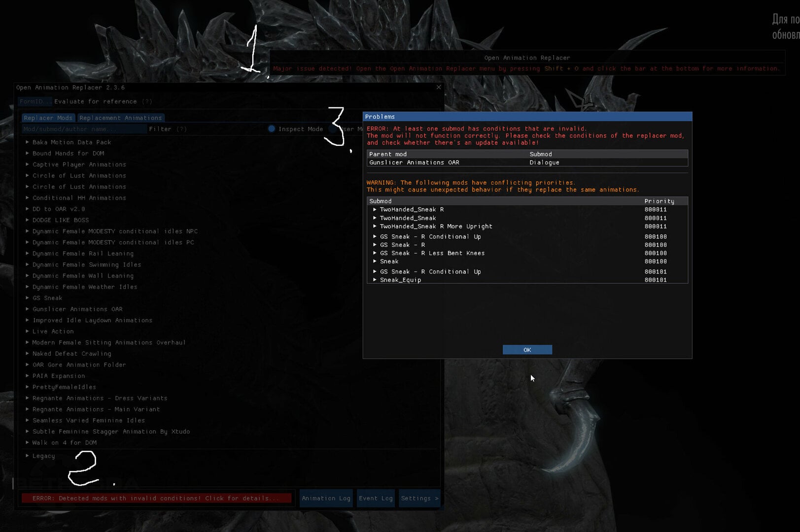Select the Inspect Mode radio button
The height and width of the screenshot is (532, 800).
[272, 129]
